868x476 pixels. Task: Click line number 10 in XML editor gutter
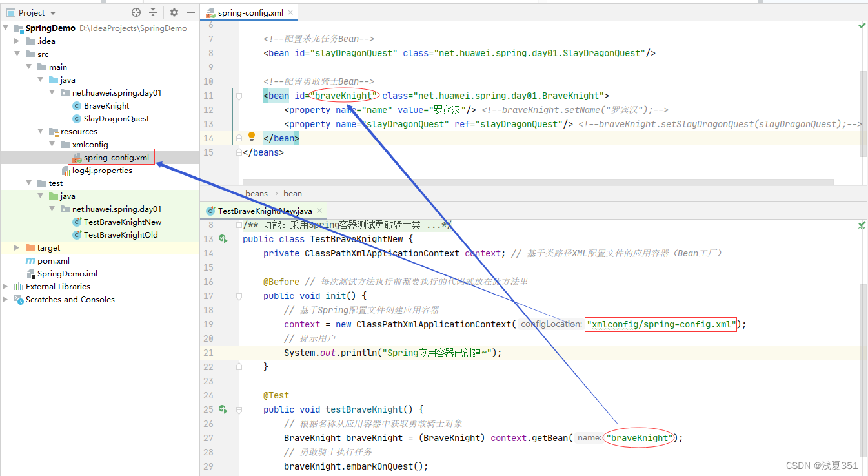pos(208,81)
